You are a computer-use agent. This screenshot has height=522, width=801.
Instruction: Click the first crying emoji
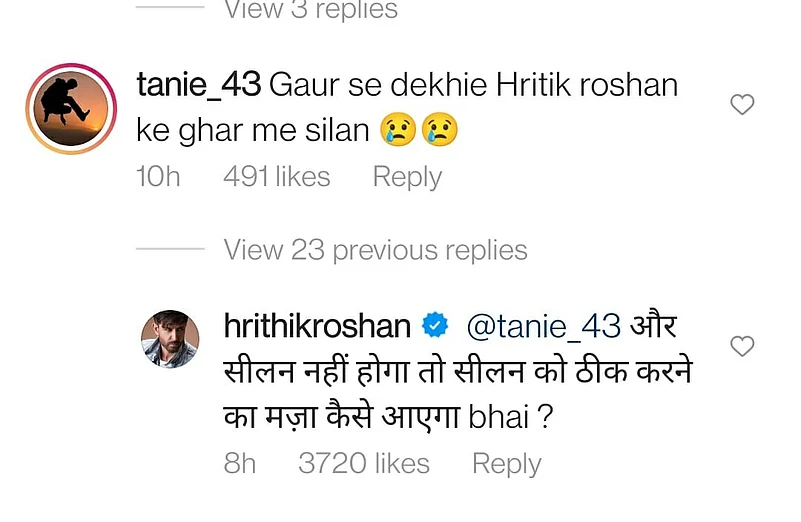click(x=399, y=132)
